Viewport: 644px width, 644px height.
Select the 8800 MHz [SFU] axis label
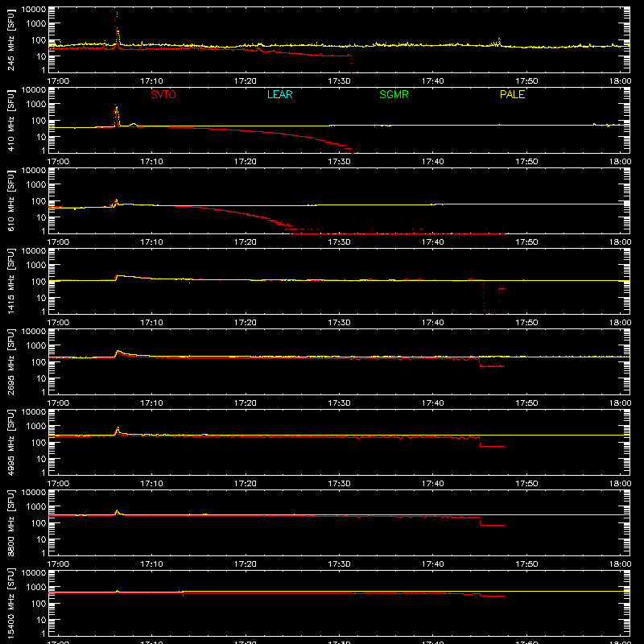11,522
